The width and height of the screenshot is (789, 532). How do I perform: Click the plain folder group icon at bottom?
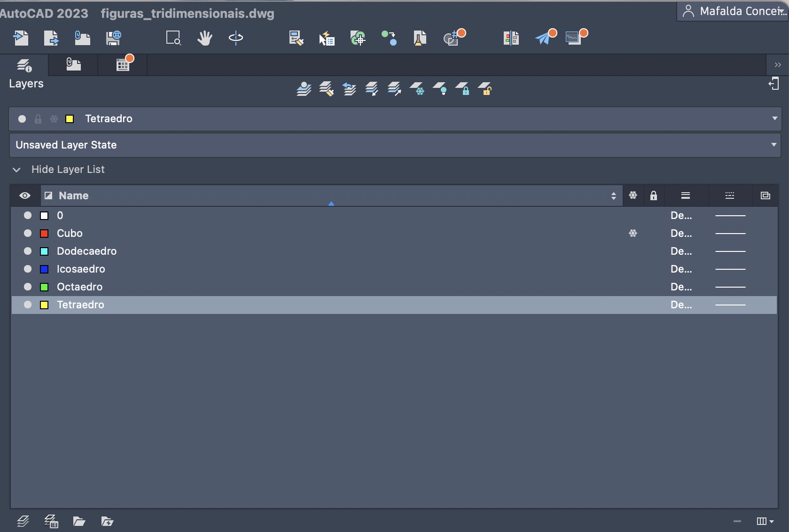pyautogui.click(x=79, y=521)
